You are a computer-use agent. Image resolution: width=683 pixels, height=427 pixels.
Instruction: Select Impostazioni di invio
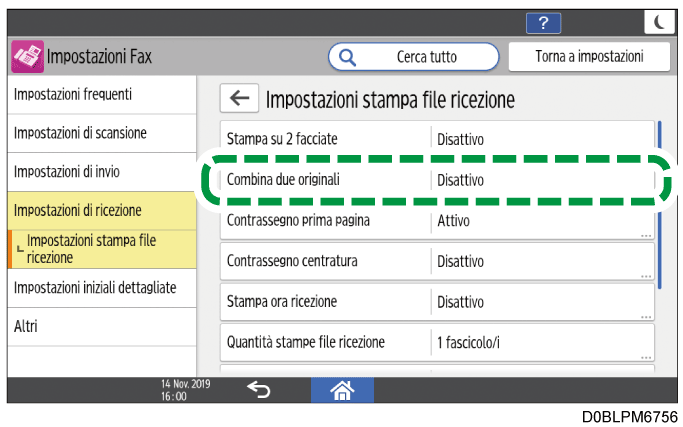click(x=101, y=172)
